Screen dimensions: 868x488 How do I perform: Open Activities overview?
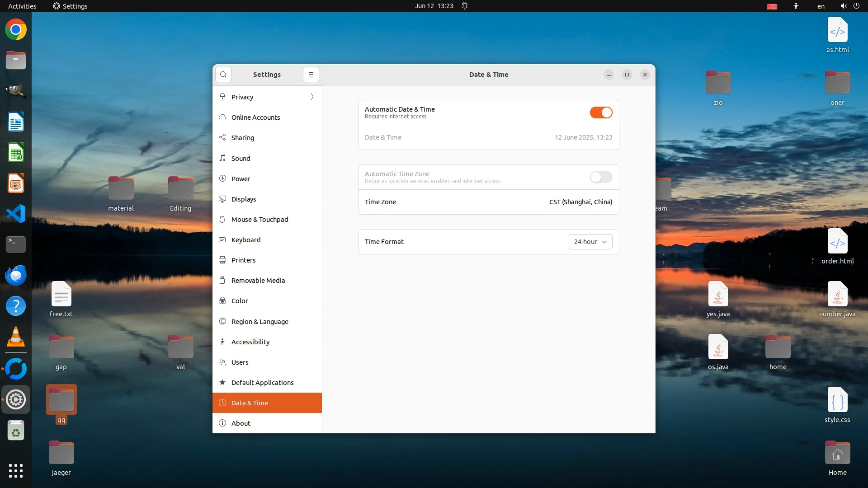click(22, 6)
